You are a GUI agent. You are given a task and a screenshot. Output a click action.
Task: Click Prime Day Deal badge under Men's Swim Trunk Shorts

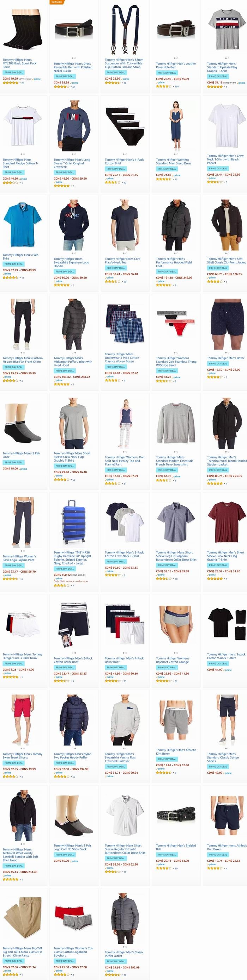coord(14,763)
